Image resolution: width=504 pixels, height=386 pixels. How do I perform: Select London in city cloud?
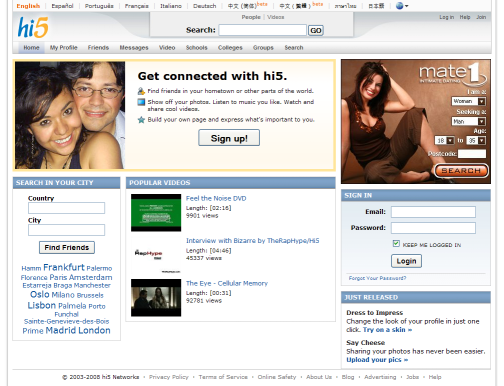tap(94, 331)
